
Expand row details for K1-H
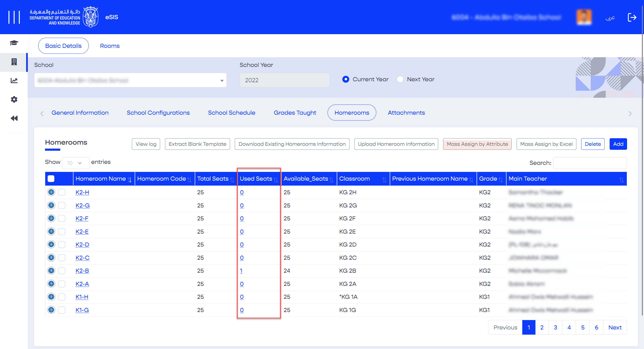pyautogui.click(x=51, y=297)
